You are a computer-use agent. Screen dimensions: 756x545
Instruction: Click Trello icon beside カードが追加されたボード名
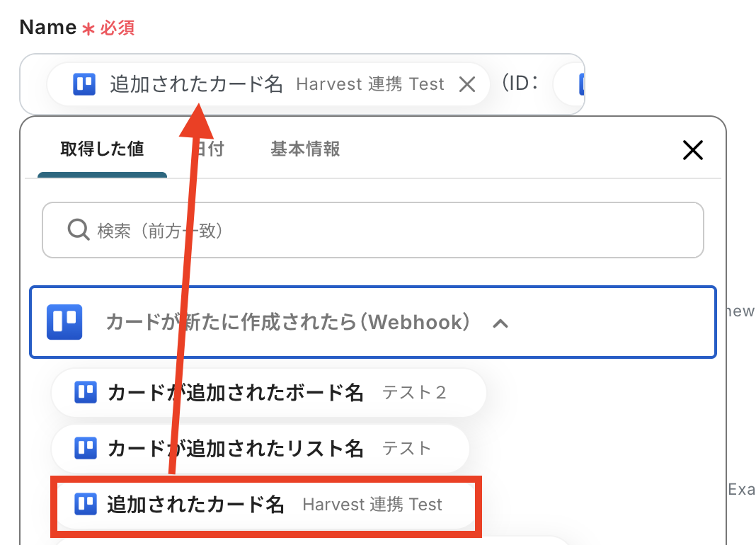(x=86, y=392)
